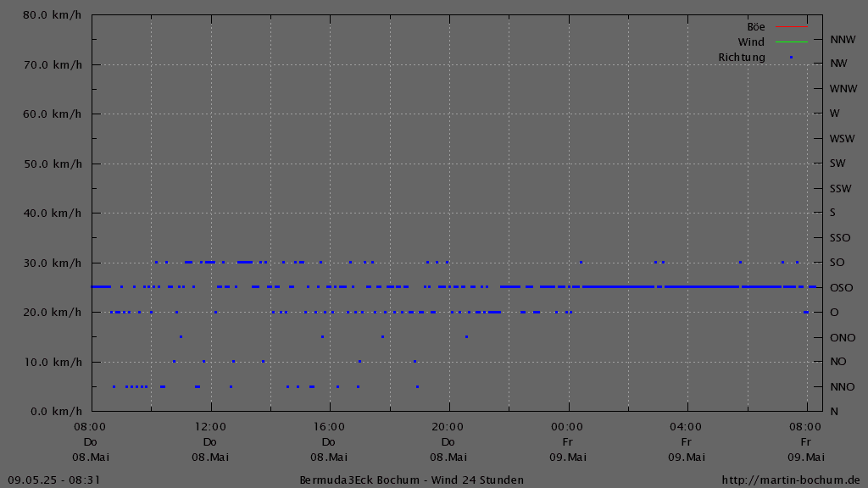Click the 'WNW' direction label
Image resolution: width=868 pixels, height=488 pixels.
click(843, 88)
